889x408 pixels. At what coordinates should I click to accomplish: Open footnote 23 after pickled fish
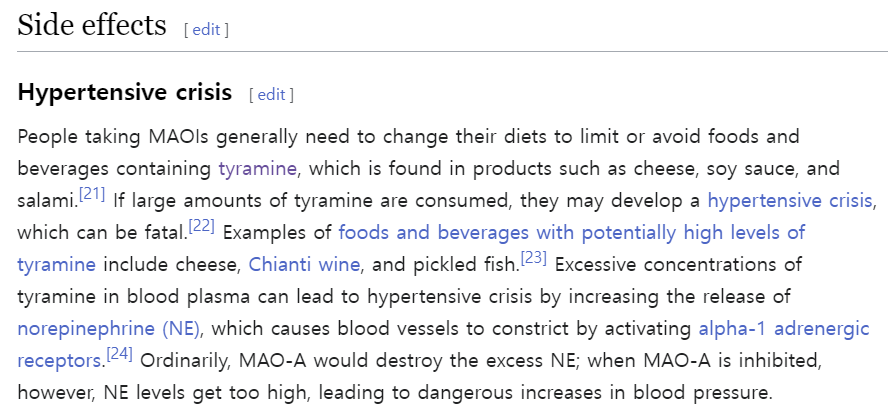(x=533, y=257)
